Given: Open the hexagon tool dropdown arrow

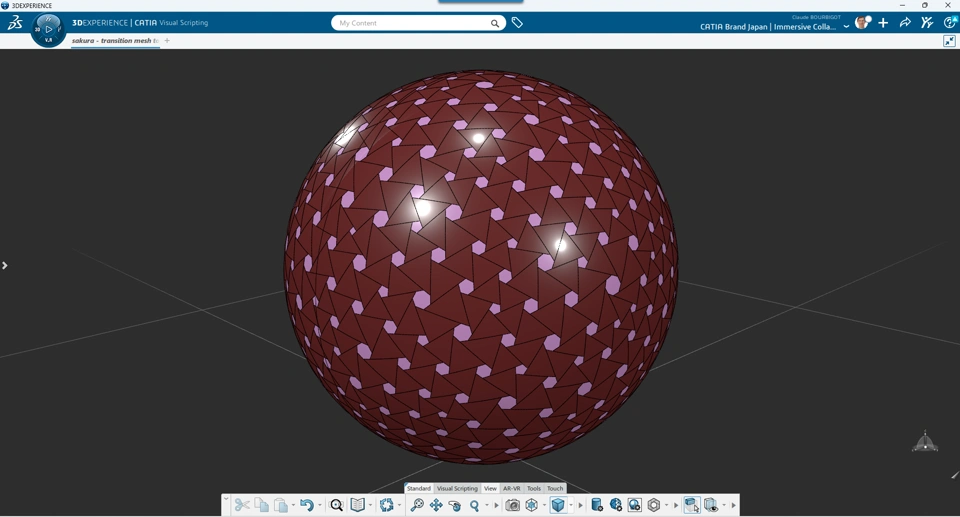Looking at the screenshot, I should pyautogui.click(x=667, y=505).
